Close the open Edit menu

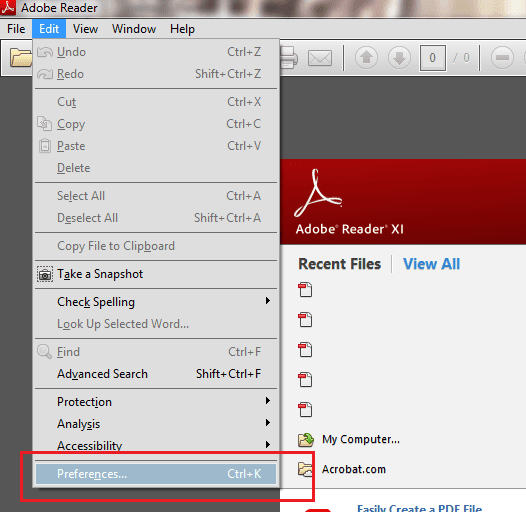pyautogui.click(x=49, y=29)
